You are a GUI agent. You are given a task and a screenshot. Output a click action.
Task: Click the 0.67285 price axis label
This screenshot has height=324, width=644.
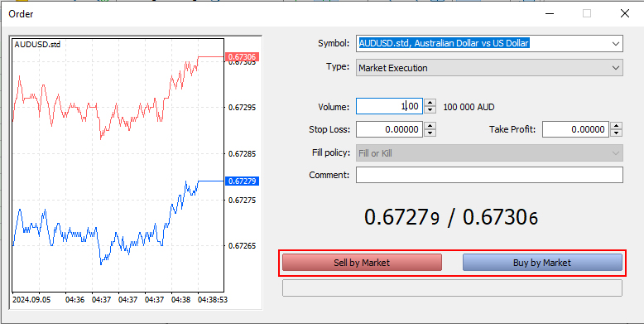coord(242,154)
